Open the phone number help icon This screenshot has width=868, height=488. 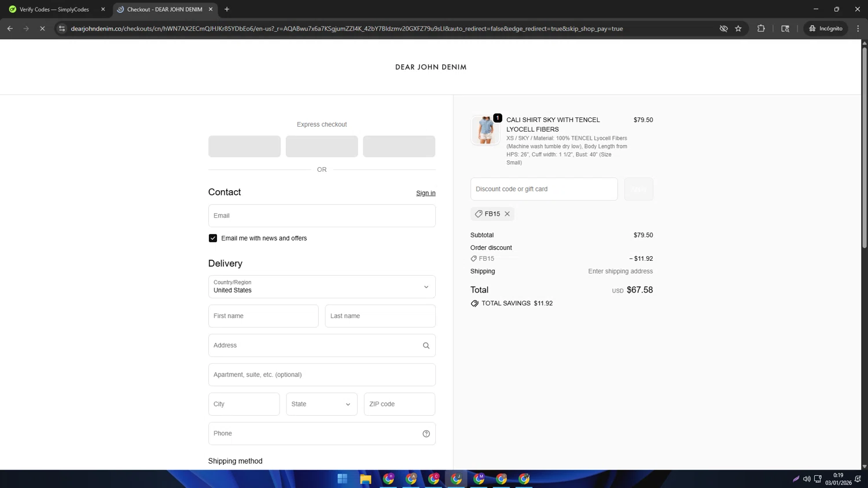(426, 434)
